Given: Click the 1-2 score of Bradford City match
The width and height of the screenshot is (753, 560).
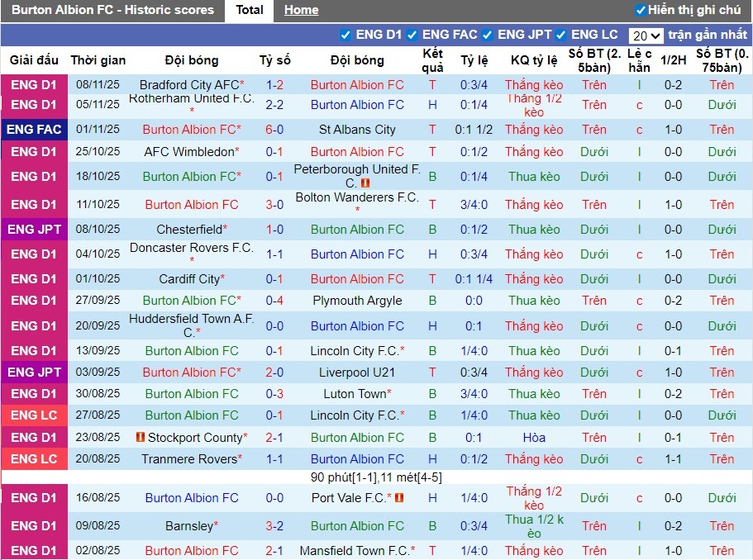Looking at the screenshot, I should point(274,85).
